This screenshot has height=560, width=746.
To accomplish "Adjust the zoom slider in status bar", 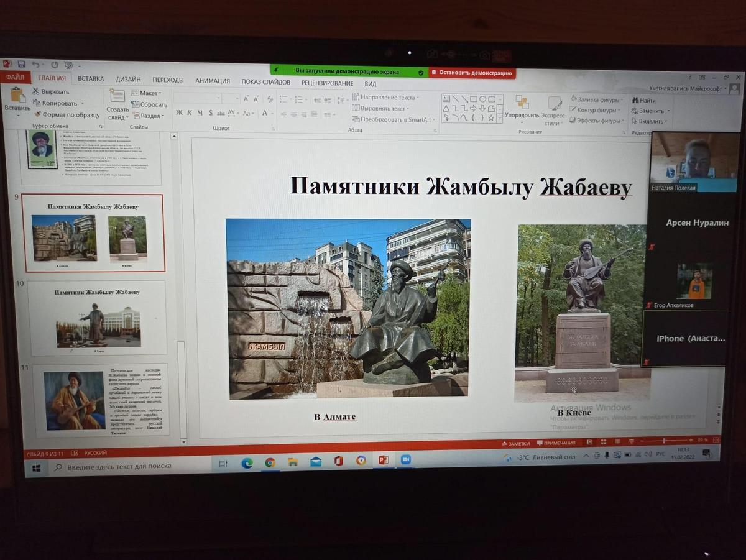I will (x=665, y=440).
